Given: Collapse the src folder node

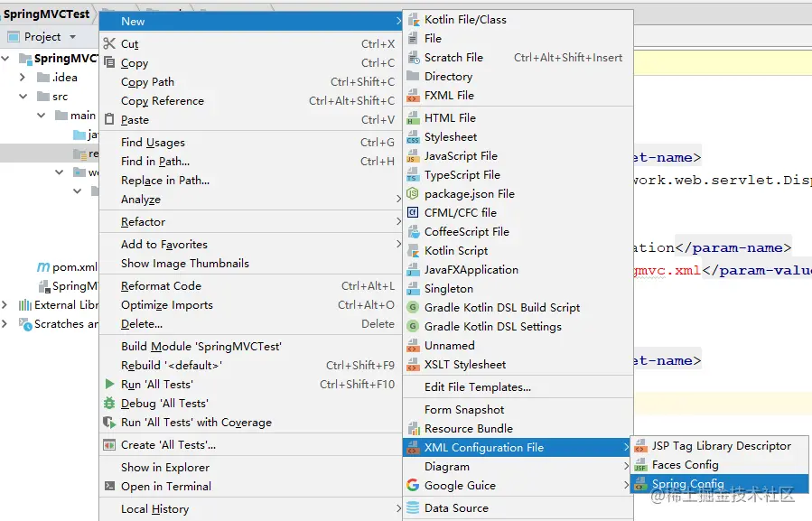Looking at the screenshot, I should tap(23, 97).
